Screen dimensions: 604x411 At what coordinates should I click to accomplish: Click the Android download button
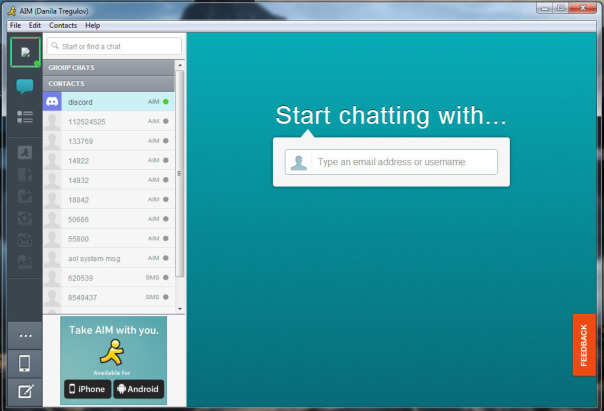(x=139, y=389)
